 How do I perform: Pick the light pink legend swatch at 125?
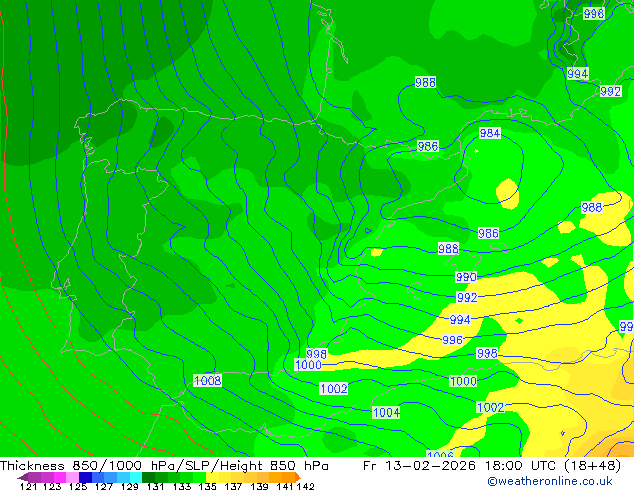pos(72,478)
